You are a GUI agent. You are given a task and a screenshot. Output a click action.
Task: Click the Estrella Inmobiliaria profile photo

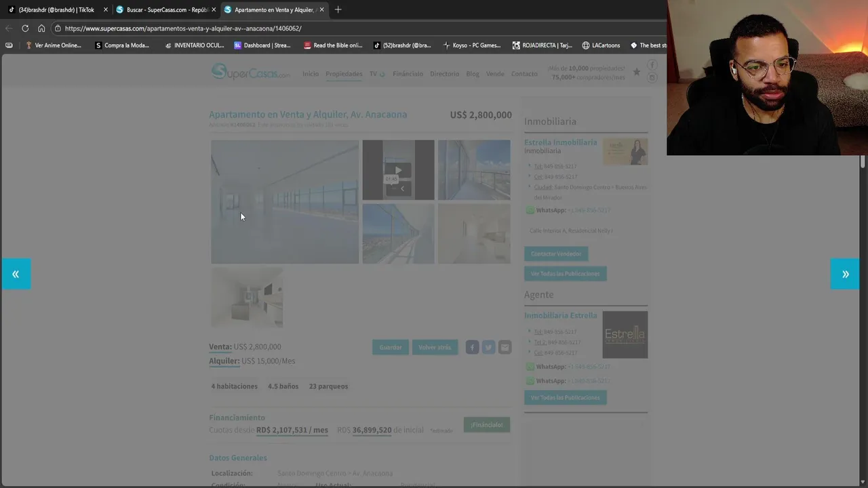(x=625, y=152)
